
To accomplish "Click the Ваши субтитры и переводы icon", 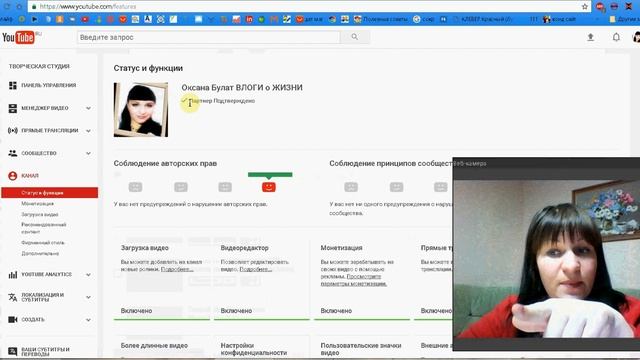I will pos(13,351).
